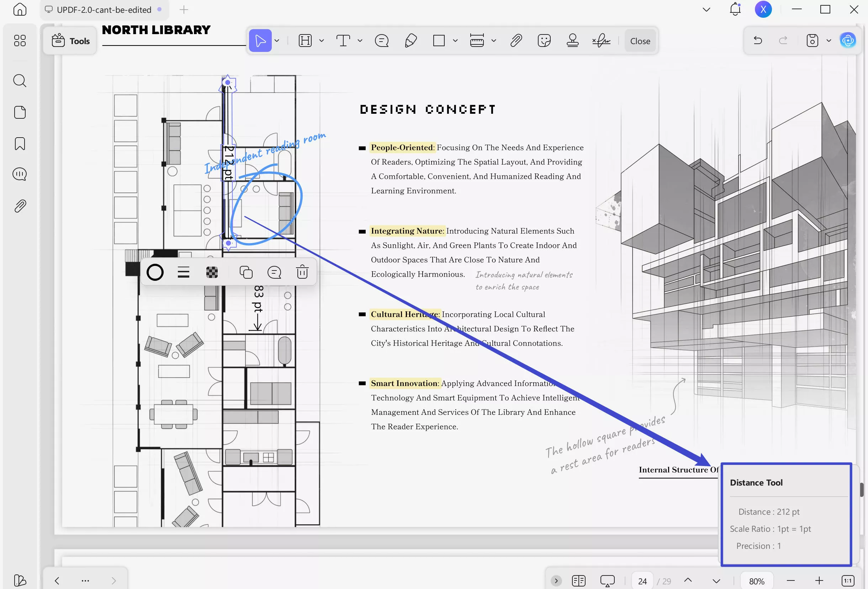This screenshot has width=868, height=589.
Task: Select the comment note tool
Action: (x=381, y=40)
